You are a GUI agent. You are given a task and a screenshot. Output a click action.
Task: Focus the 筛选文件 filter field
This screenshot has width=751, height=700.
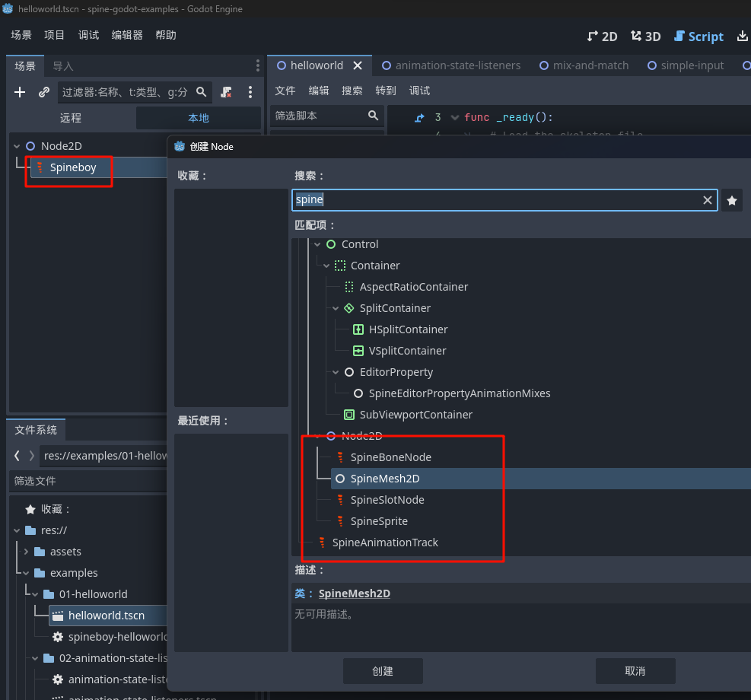88,481
